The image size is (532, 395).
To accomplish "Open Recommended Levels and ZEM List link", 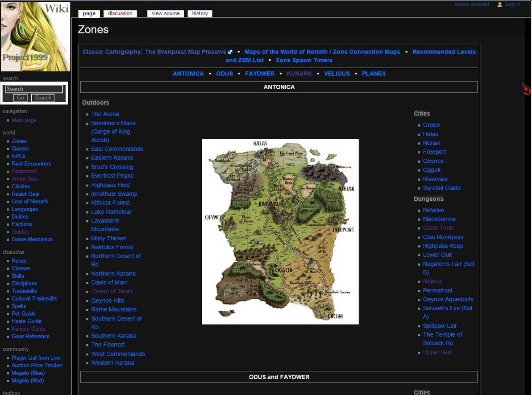I will point(351,56).
